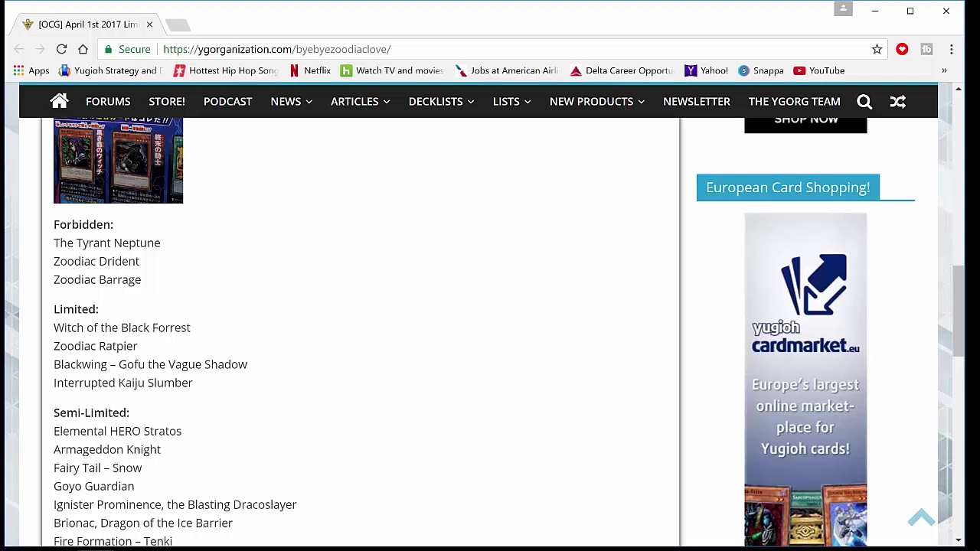Open the site search magnifier icon
The width and height of the screenshot is (980, 551).
coord(864,101)
